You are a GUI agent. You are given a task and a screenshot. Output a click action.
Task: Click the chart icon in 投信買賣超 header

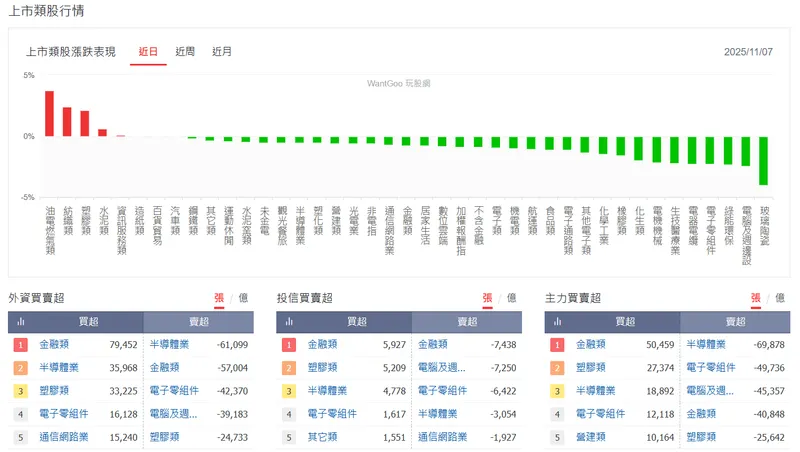tap(289, 321)
